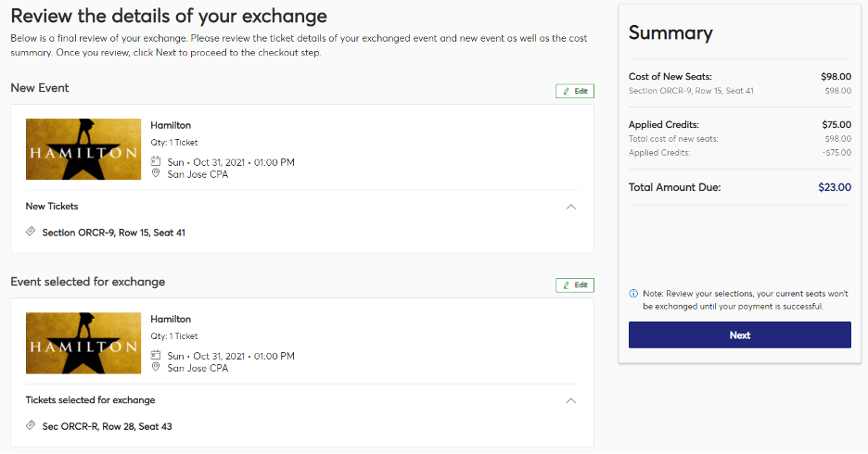
Task: Click the Sec ORCR-R, Row 28, Seat 43 entry
Action: (x=107, y=426)
